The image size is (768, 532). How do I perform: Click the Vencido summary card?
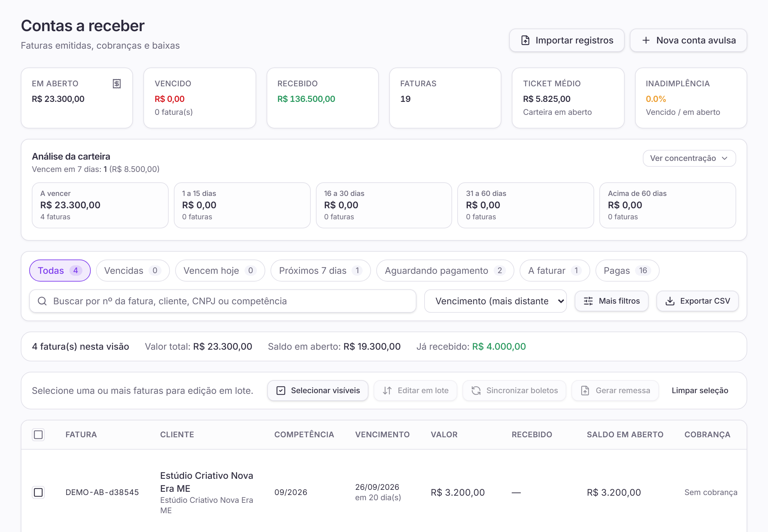(x=199, y=98)
